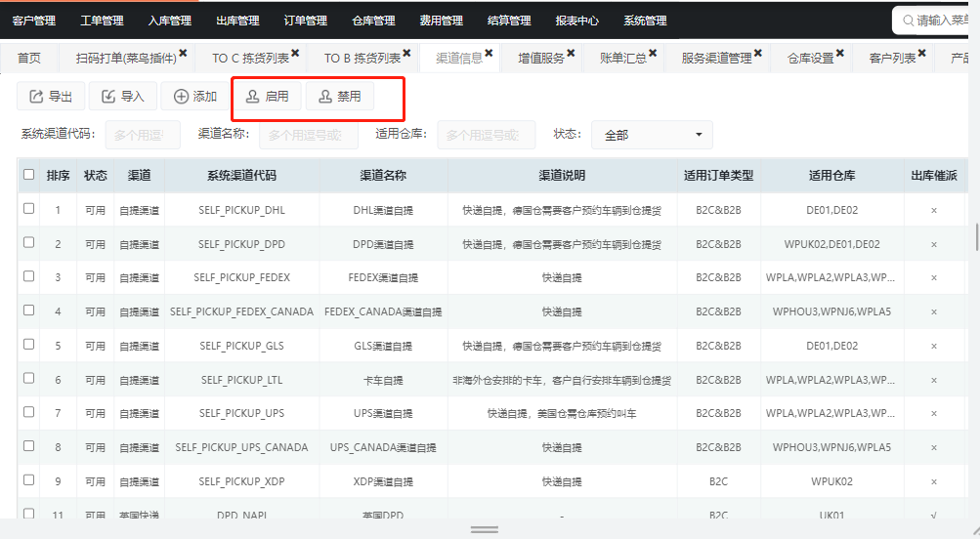Open the 出库管理 menu
980x539 pixels.
pyautogui.click(x=237, y=21)
